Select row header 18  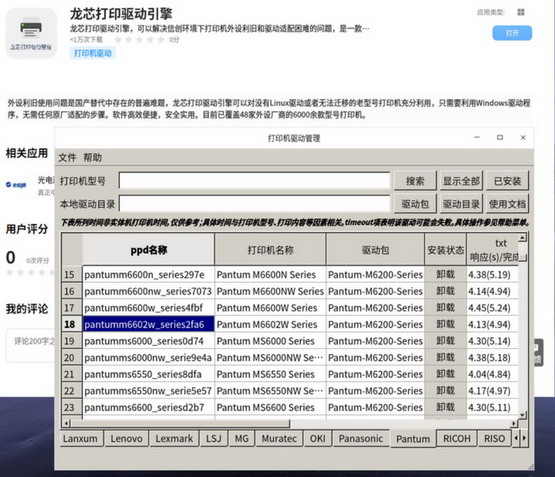[72, 324]
